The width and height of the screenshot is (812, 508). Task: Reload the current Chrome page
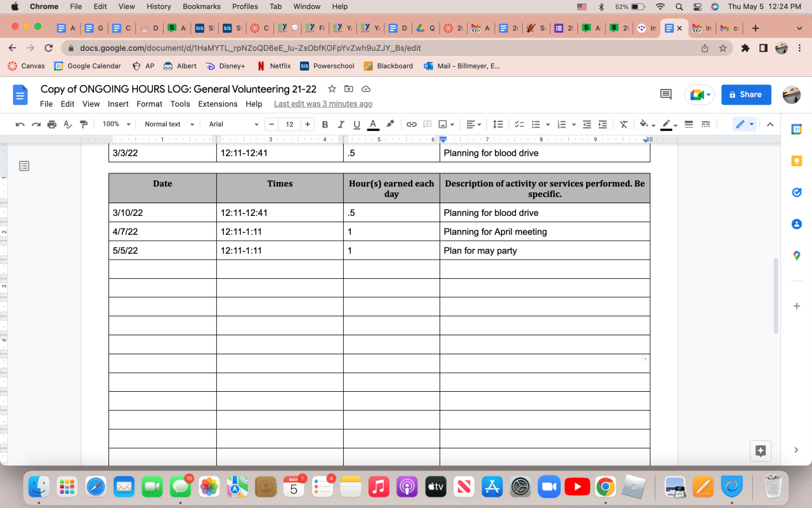coord(49,48)
